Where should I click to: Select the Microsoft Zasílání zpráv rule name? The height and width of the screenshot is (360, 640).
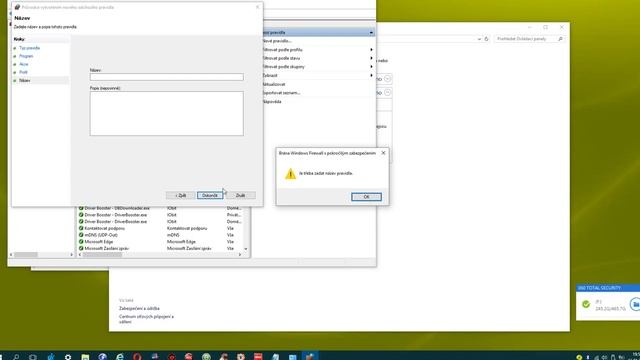tap(107, 248)
